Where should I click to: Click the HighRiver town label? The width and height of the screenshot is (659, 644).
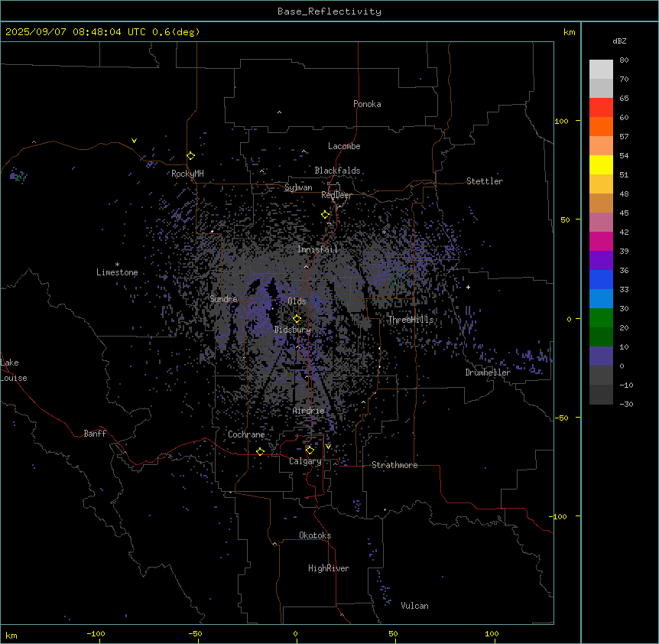point(329,568)
